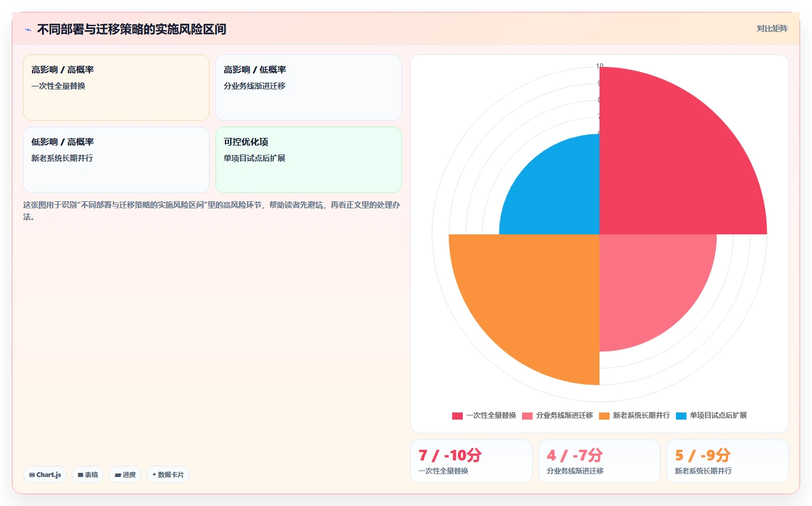Viewport: 812px width, 506px height.
Task: Select the green 可控优化项 matrix card
Action: (308, 160)
